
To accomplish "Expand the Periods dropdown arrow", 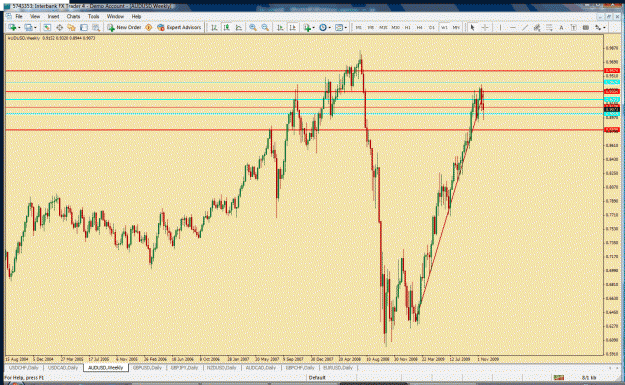I will (330, 28).
